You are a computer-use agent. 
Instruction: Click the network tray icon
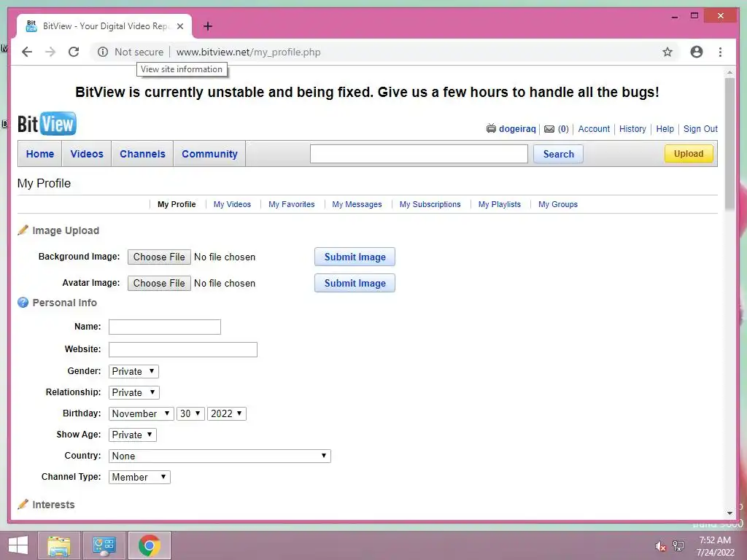[x=678, y=545]
